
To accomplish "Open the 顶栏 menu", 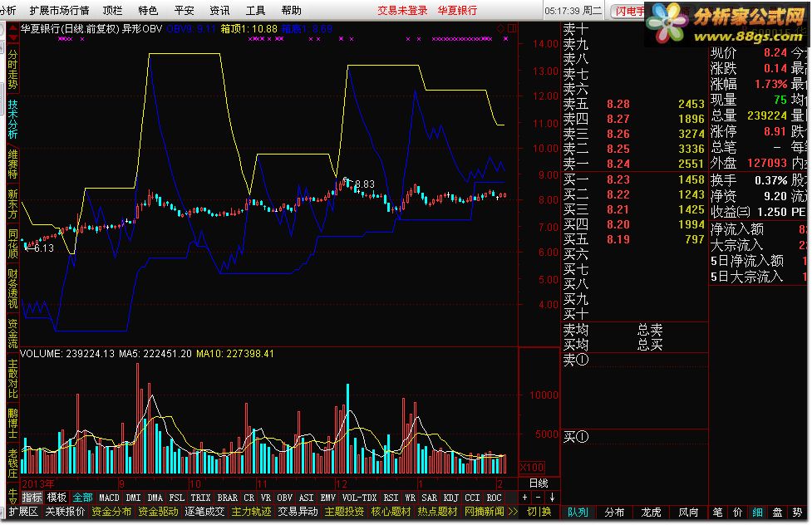I will pos(112,10).
